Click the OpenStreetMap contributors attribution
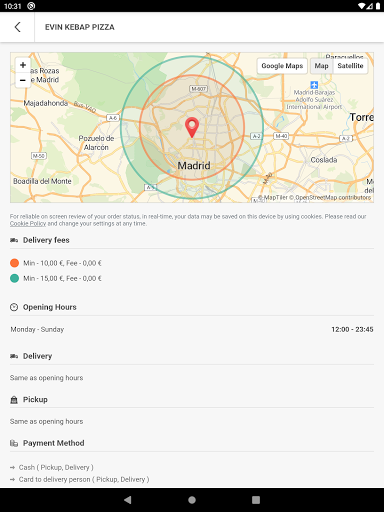Viewport: 384px width, 512px height. pyautogui.click(x=330, y=197)
